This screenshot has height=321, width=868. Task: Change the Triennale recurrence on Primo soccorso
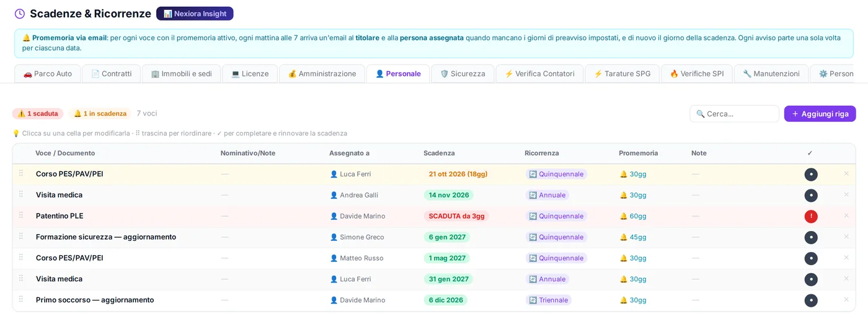click(x=549, y=300)
